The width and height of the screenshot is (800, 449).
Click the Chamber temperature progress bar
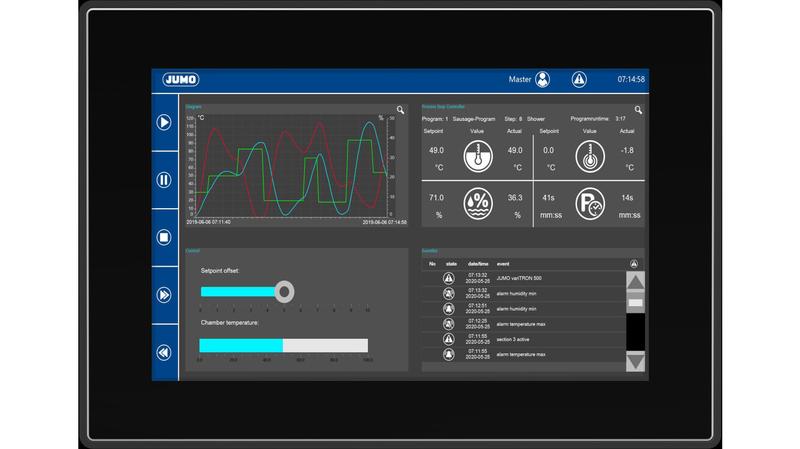click(285, 345)
